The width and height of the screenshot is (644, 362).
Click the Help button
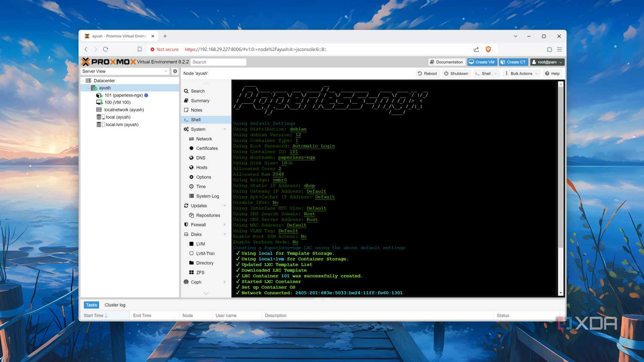552,73
